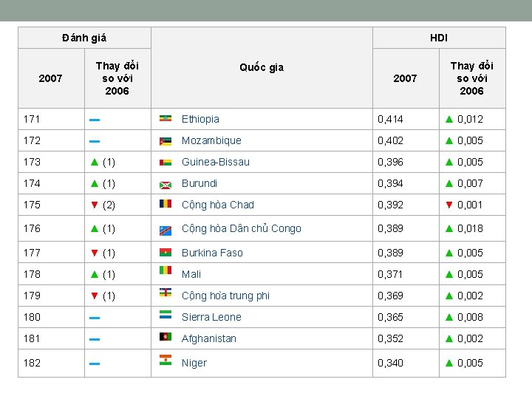Viewport: 532px width, 399px height.
Task: Click the Burkina Faso flag icon
Action: [x=166, y=253]
